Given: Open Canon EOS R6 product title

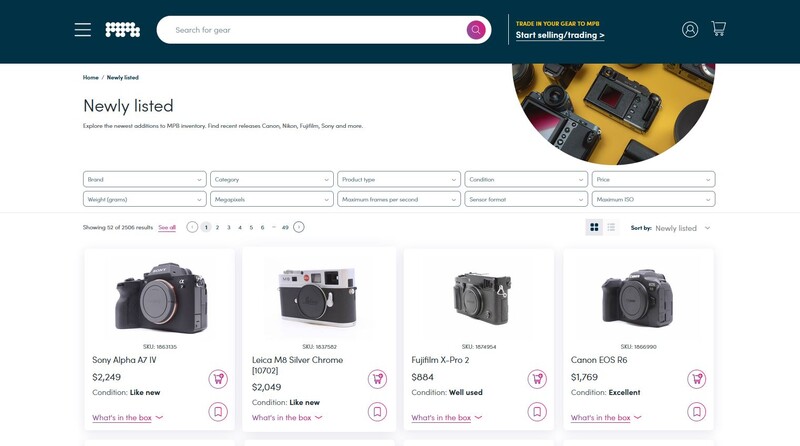Looking at the screenshot, I should tap(599, 360).
